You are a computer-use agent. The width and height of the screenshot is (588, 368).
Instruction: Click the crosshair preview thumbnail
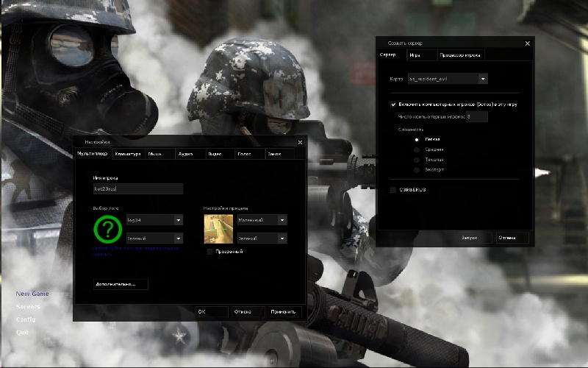click(x=218, y=229)
